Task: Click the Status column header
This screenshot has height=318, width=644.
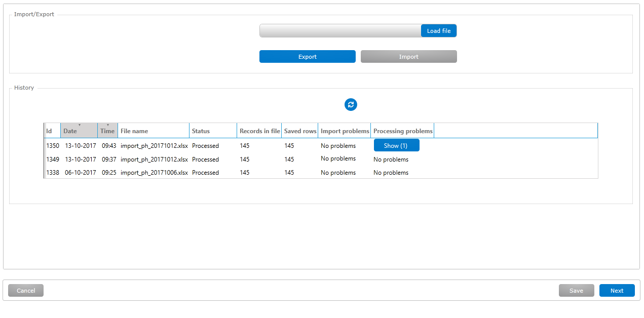Action: pyautogui.click(x=213, y=131)
